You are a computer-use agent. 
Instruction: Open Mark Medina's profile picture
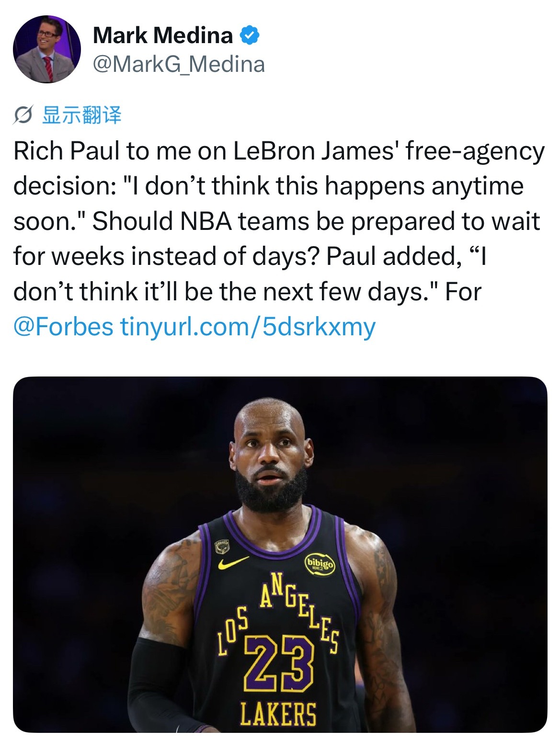pos(46,49)
